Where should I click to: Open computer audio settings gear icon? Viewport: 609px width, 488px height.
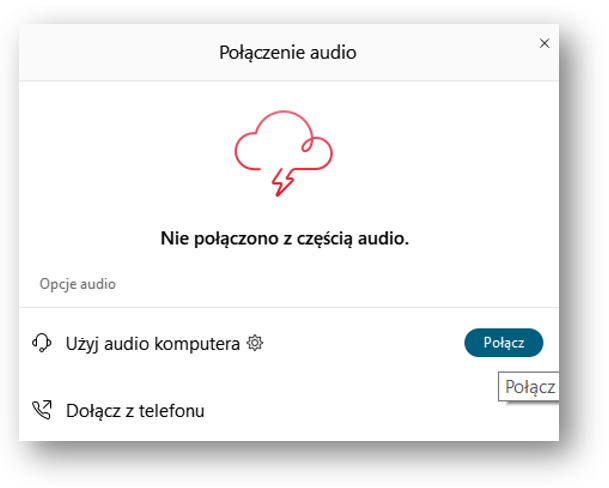point(255,343)
